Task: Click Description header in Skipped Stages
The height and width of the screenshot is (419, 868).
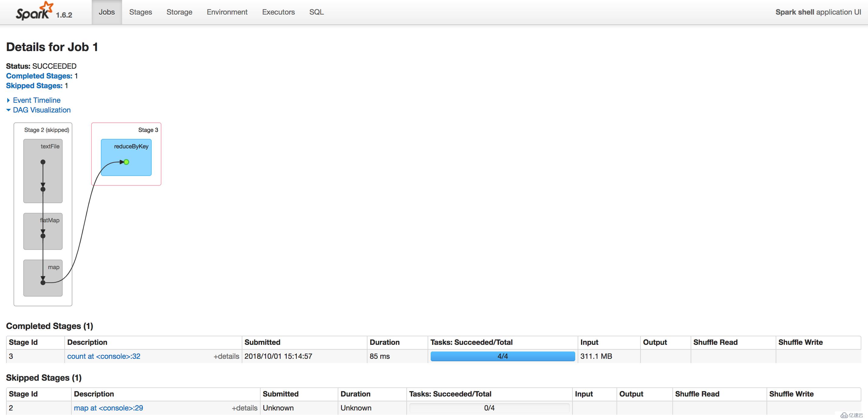Action: (94, 394)
